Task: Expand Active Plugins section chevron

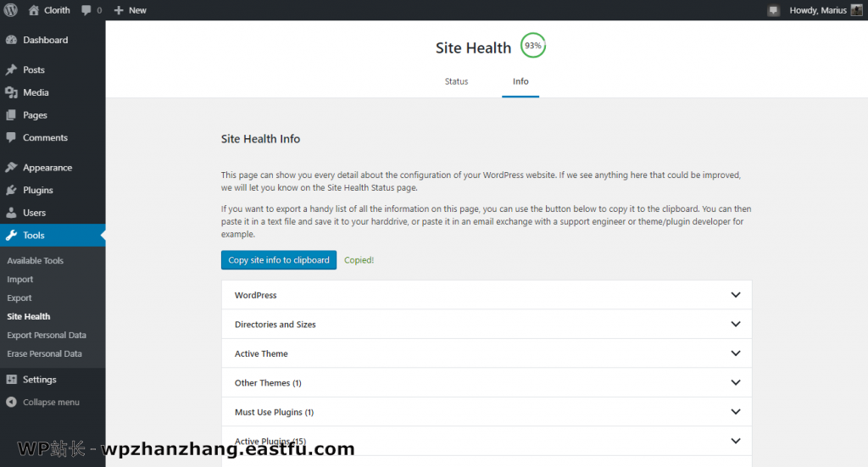Action: click(x=736, y=441)
